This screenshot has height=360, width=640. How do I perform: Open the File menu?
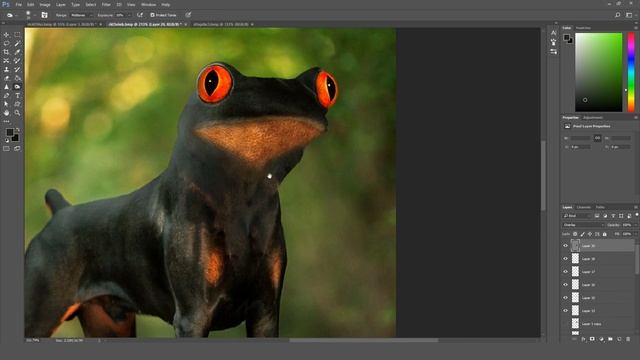(x=18, y=4)
